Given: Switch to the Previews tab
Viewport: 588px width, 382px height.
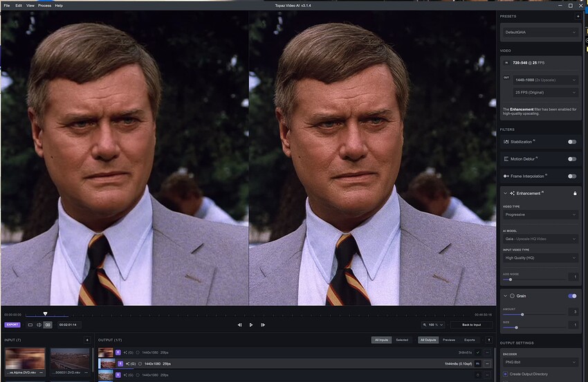Looking at the screenshot, I should (449, 340).
